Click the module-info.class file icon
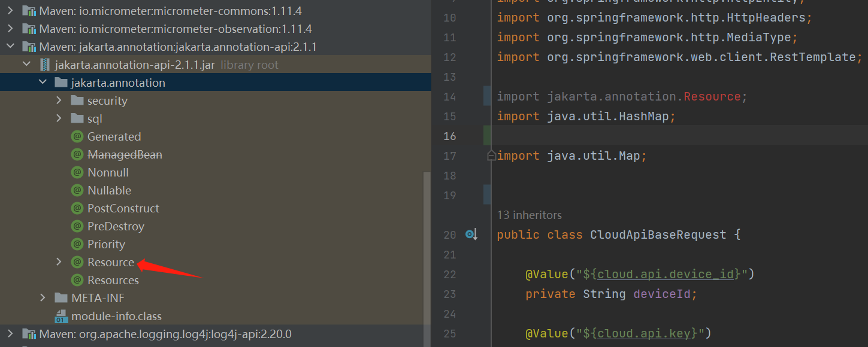The width and height of the screenshot is (868, 347). (x=61, y=316)
